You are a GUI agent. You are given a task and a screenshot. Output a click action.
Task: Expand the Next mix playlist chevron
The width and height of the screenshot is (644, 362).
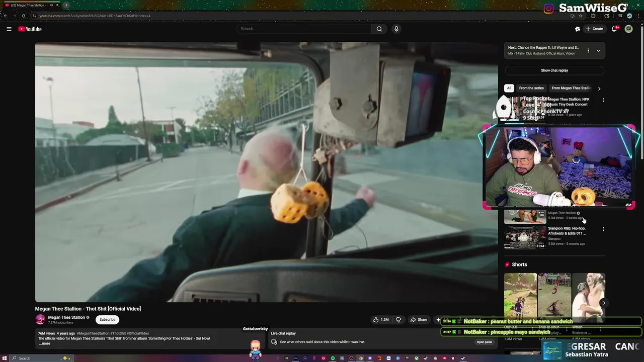[598, 50]
